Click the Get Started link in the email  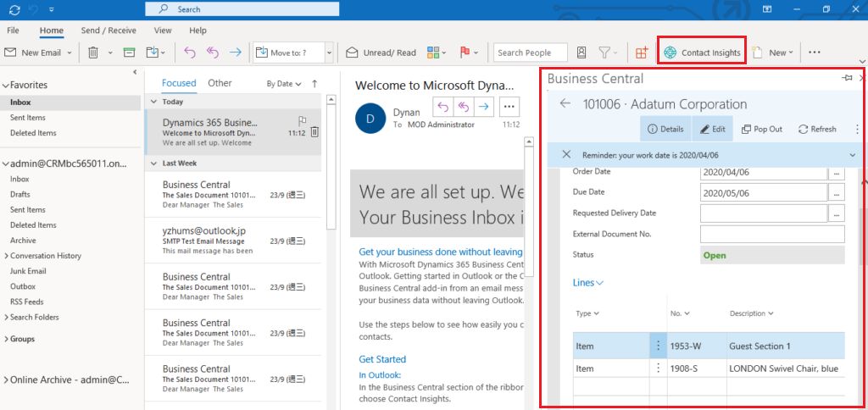point(382,359)
